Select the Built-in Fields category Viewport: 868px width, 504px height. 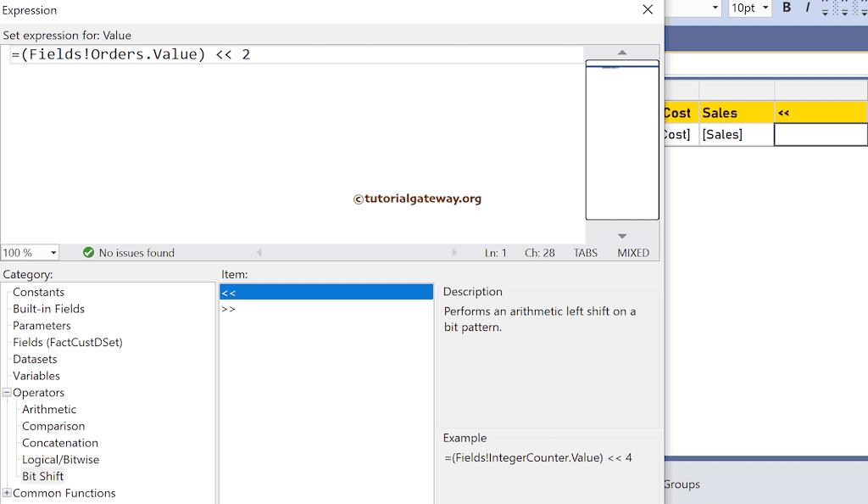(48, 309)
